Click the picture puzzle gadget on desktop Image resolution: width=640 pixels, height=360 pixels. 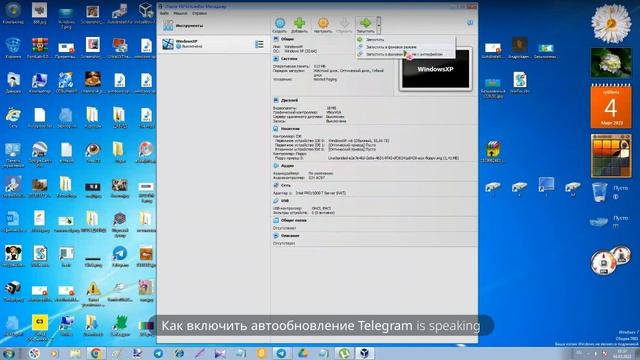point(611,156)
